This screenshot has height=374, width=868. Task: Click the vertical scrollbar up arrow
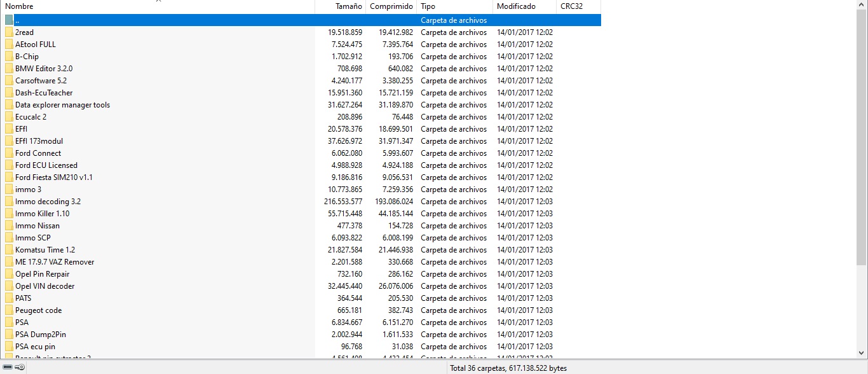coord(862,6)
